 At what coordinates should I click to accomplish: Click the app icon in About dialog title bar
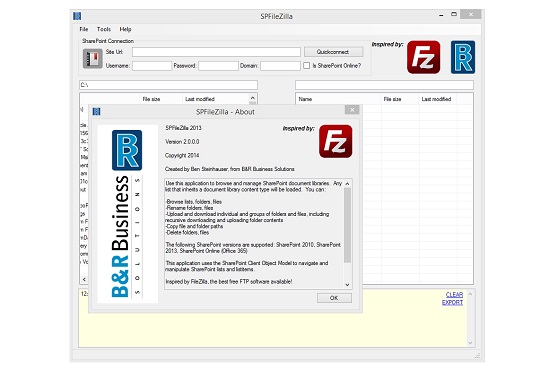pyautogui.click(x=96, y=112)
